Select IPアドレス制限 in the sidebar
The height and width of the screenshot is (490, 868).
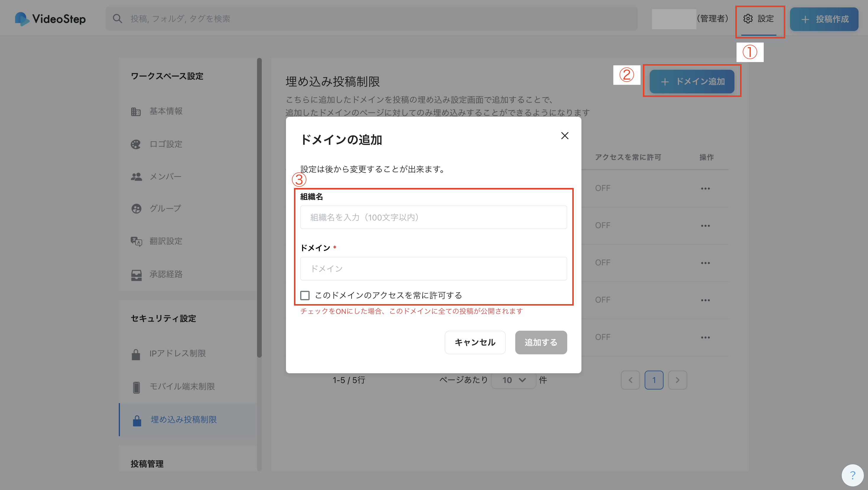pos(178,353)
